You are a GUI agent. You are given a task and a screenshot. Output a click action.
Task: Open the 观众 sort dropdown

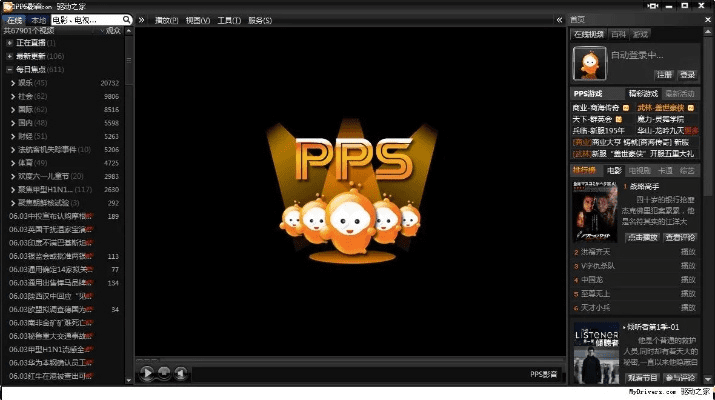point(110,31)
